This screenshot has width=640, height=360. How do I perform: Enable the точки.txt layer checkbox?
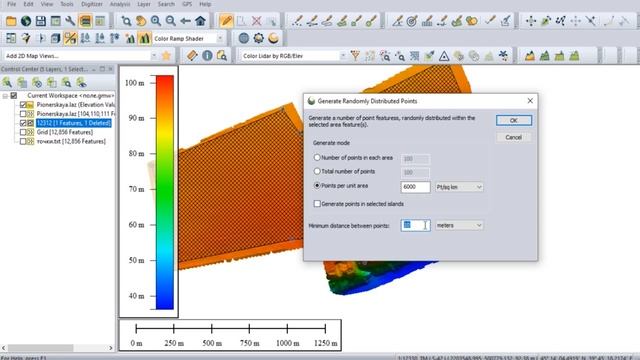pos(23,141)
